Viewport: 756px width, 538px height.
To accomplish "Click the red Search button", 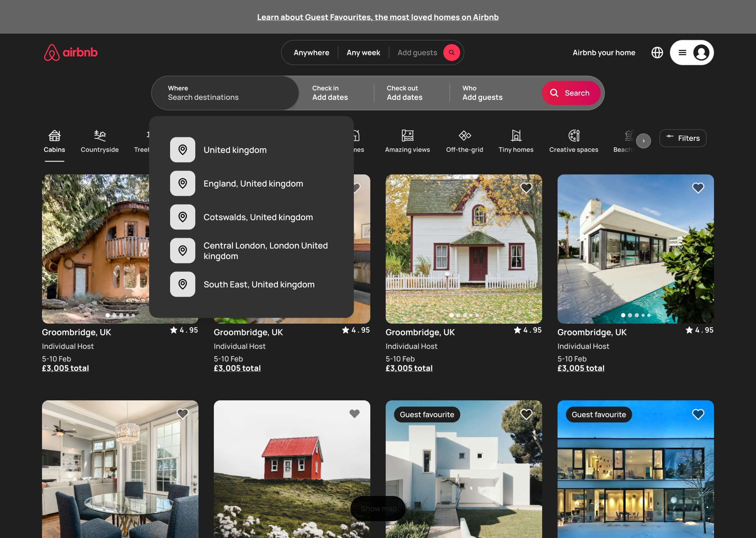I will (x=571, y=93).
